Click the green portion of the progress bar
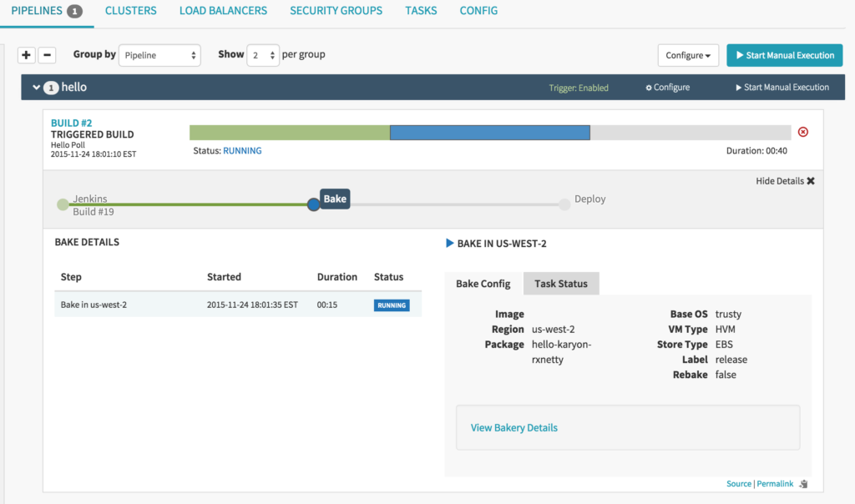The height and width of the screenshot is (504, 855). tap(288, 132)
